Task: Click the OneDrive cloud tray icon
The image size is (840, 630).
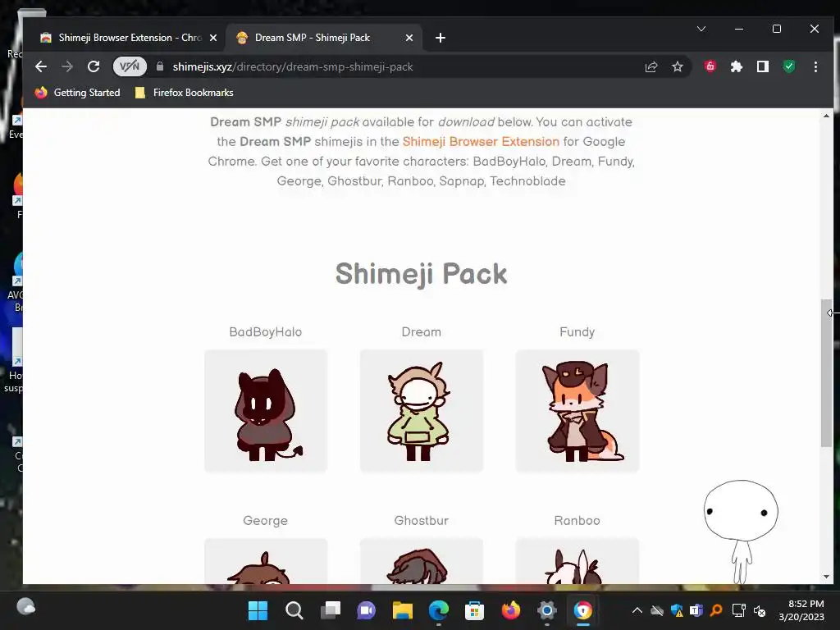Action: click(657, 610)
